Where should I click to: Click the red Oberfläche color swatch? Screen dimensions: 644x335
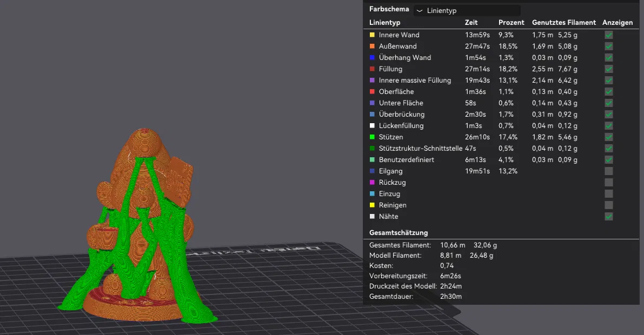(372, 91)
